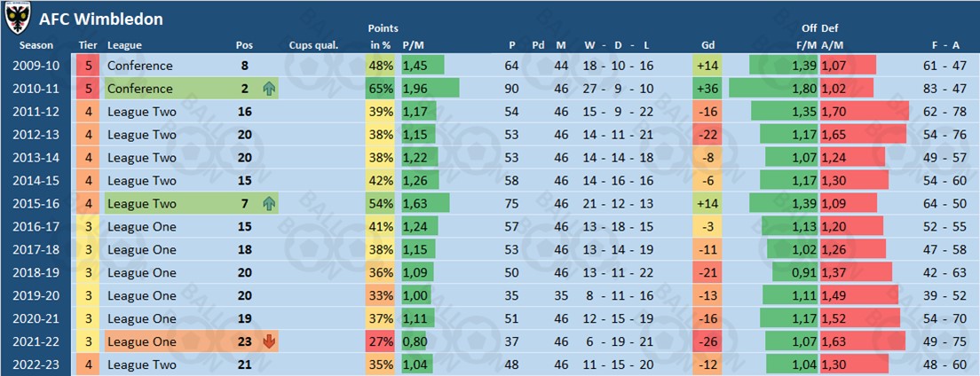This screenshot has height=376, width=980.
Task: Select the 27% points cell in 2021-22
Action: pyautogui.click(x=382, y=342)
